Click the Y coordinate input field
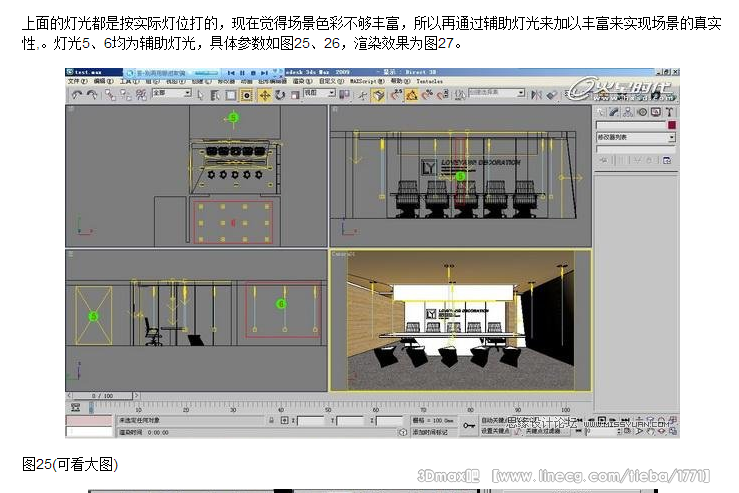The height and width of the screenshot is (493, 739). [350, 420]
